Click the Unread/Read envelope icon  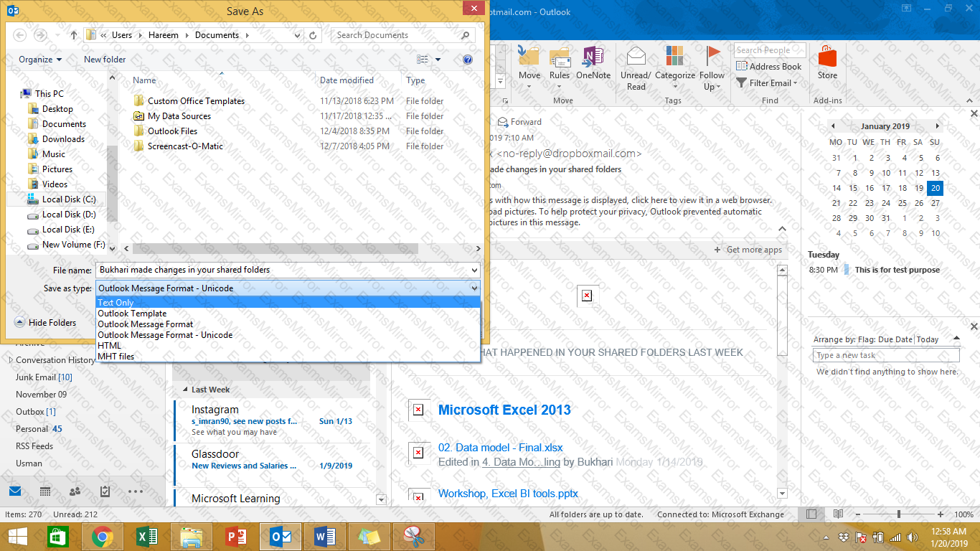pos(636,57)
